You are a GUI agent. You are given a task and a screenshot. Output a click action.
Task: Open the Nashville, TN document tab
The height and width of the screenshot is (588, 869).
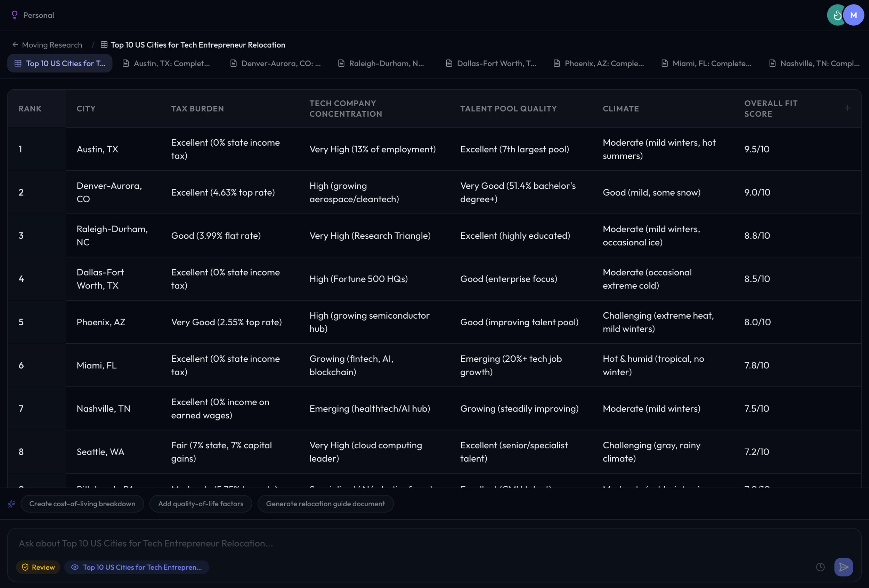814,64
